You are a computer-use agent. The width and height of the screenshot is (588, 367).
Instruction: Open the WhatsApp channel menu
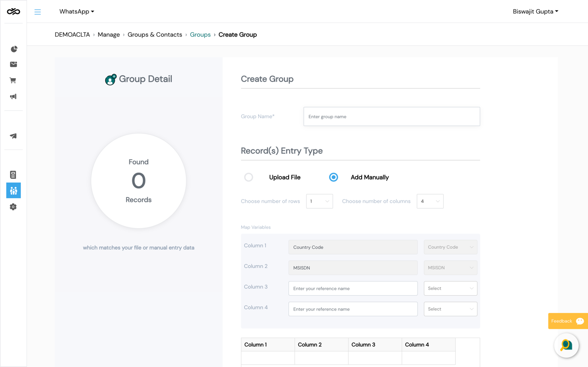pyautogui.click(x=77, y=12)
